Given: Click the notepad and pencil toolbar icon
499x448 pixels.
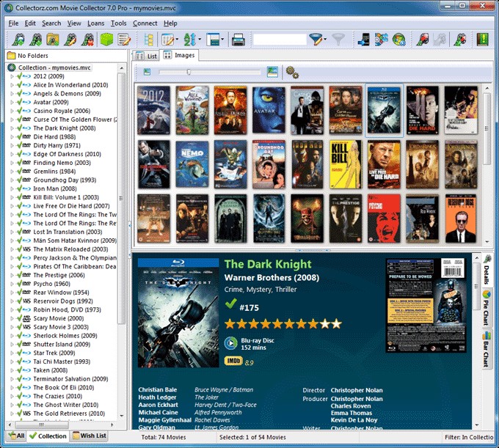Looking at the screenshot, I should pos(123,40).
